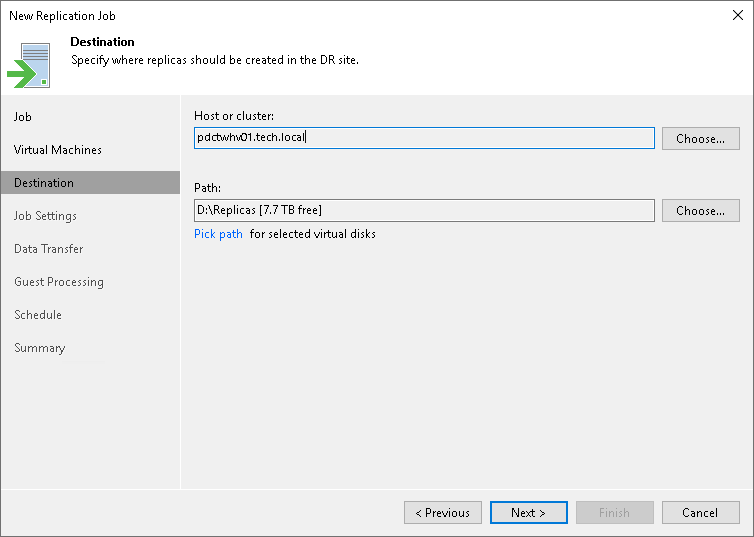Click the Finish button
The height and width of the screenshot is (537, 754).
click(614, 512)
